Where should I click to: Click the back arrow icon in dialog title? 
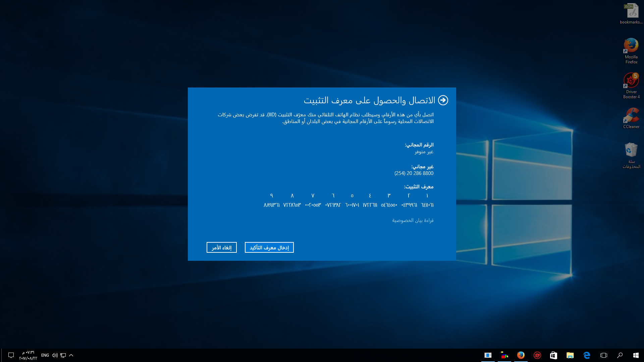[443, 100]
